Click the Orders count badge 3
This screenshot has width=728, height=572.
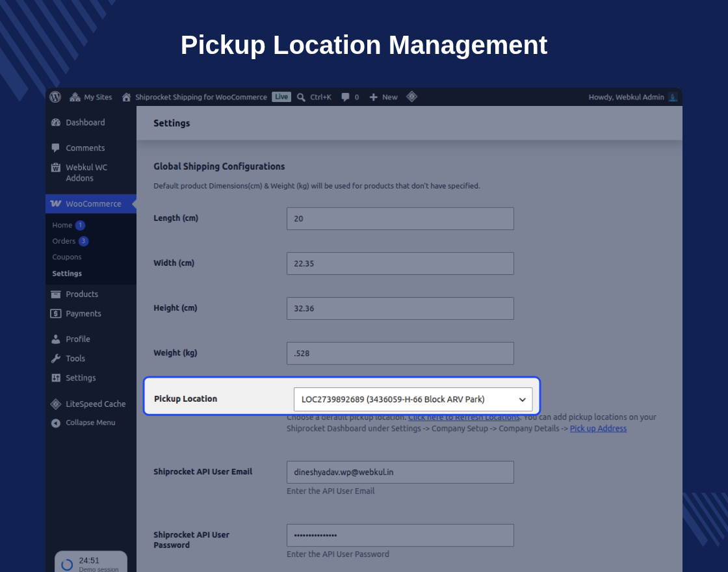(x=84, y=241)
